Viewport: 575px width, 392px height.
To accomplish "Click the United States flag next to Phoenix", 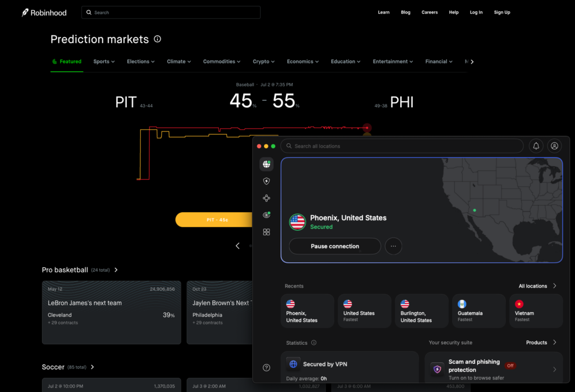I will point(298,222).
